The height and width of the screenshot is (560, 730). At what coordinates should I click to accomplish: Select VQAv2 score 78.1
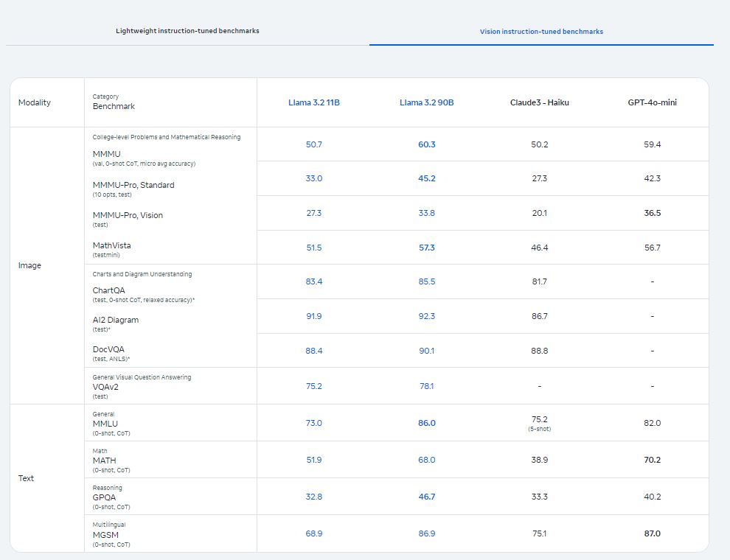point(426,386)
